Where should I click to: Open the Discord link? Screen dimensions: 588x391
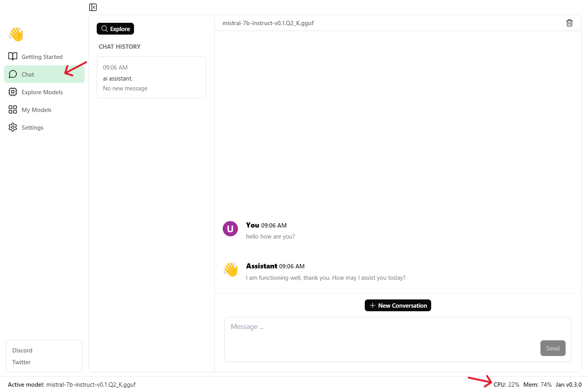22,350
